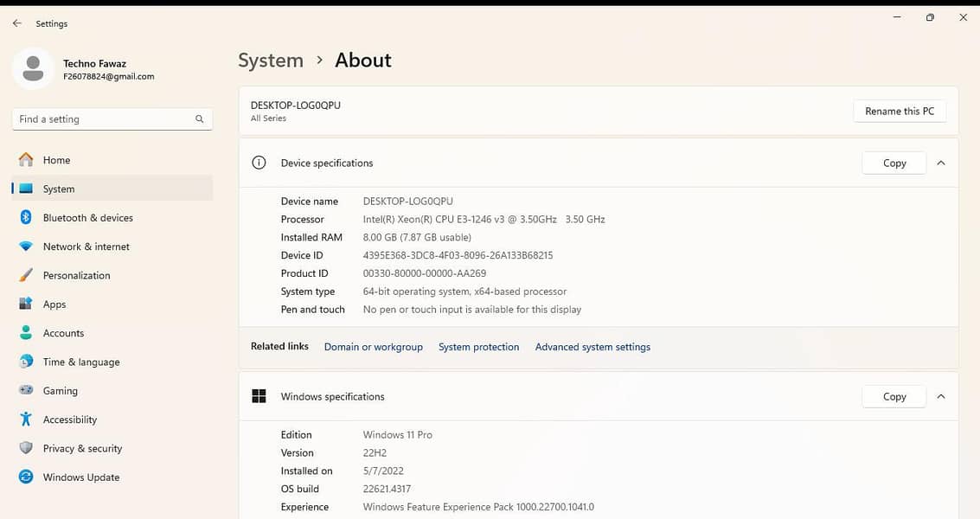Open the Home settings page
The width and height of the screenshot is (980, 519).
[x=112, y=159]
